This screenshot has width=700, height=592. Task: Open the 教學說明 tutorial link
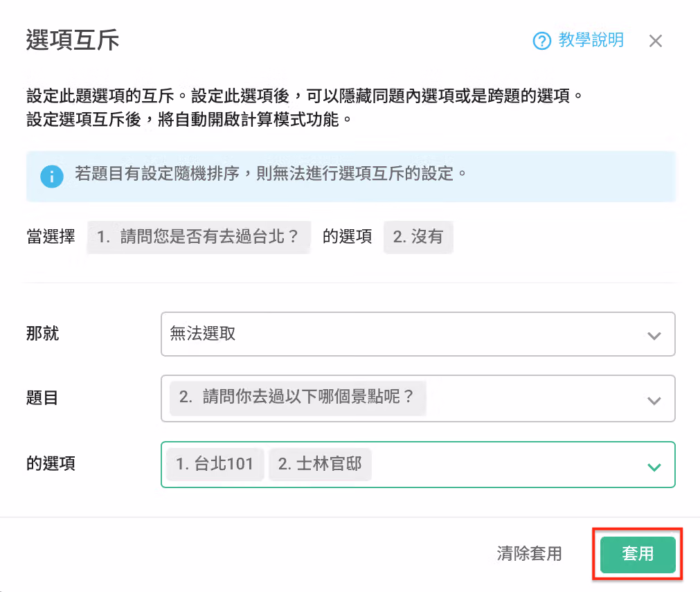click(591, 40)
